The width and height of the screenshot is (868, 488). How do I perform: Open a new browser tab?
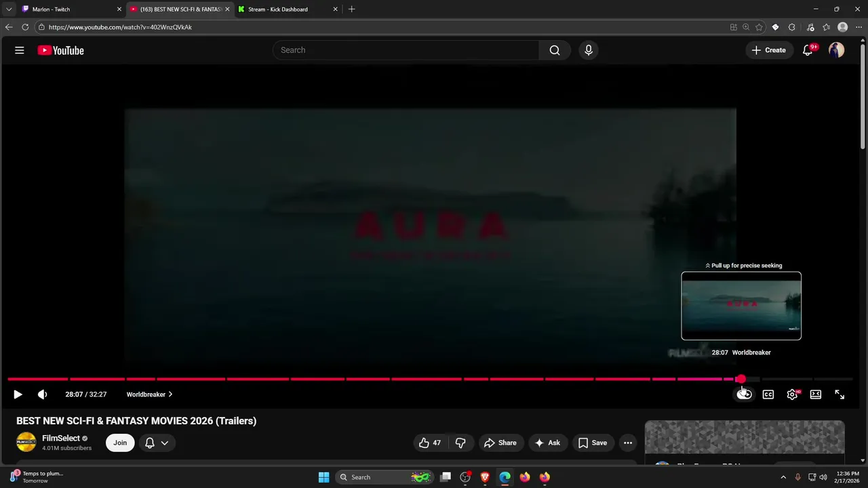(351, 9)
